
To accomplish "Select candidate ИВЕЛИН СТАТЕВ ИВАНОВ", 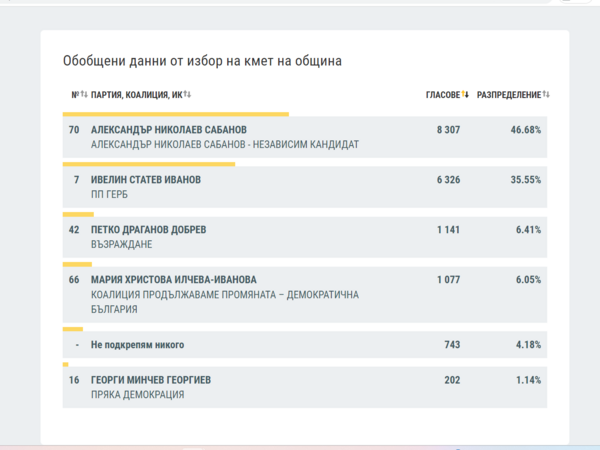I will 145,180.
